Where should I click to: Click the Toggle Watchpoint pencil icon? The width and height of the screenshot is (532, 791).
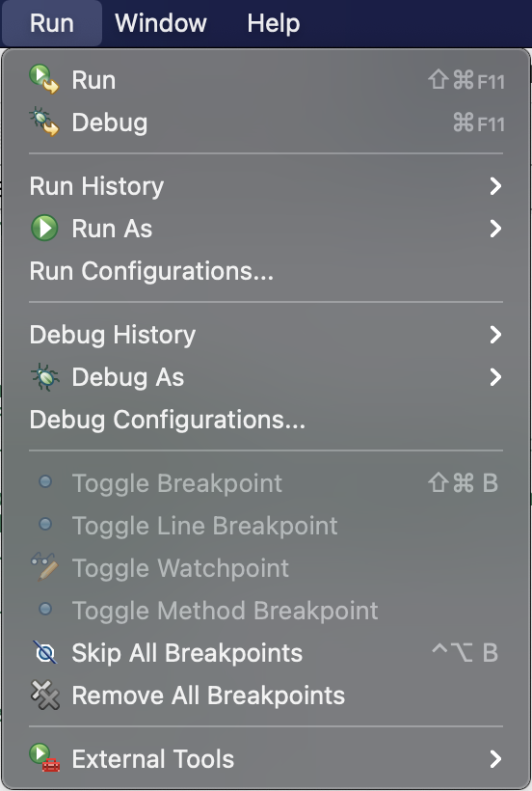(44, 567)
